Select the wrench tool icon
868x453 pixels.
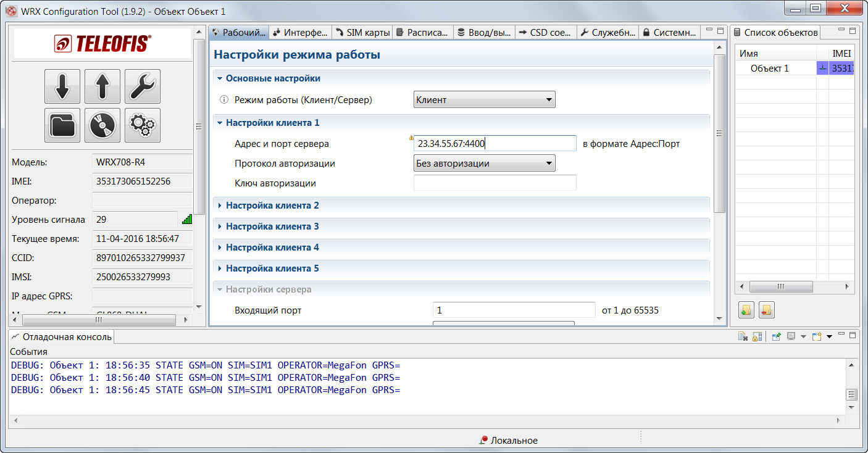click(x=143, y=86)
